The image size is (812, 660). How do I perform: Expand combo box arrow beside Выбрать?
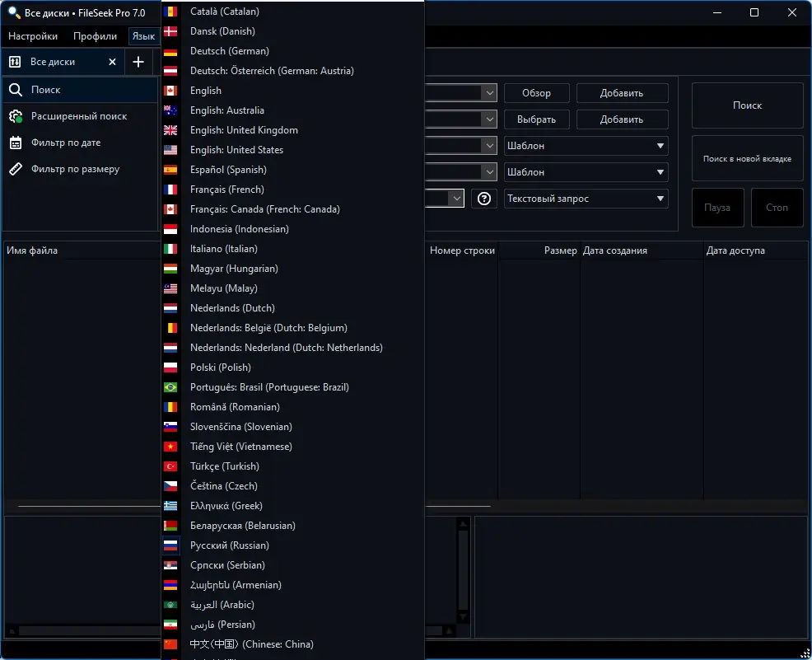click(x=489, y=119)
